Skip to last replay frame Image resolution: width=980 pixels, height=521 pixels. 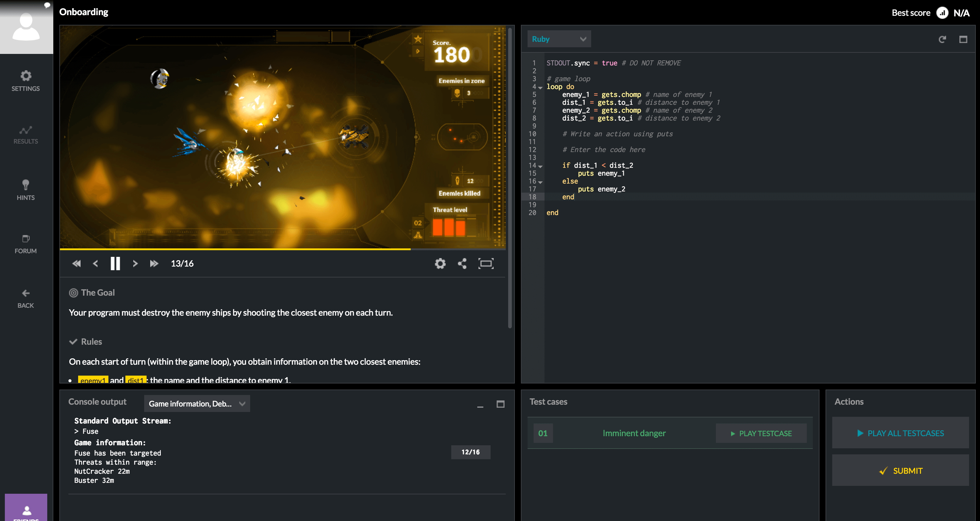154,263
